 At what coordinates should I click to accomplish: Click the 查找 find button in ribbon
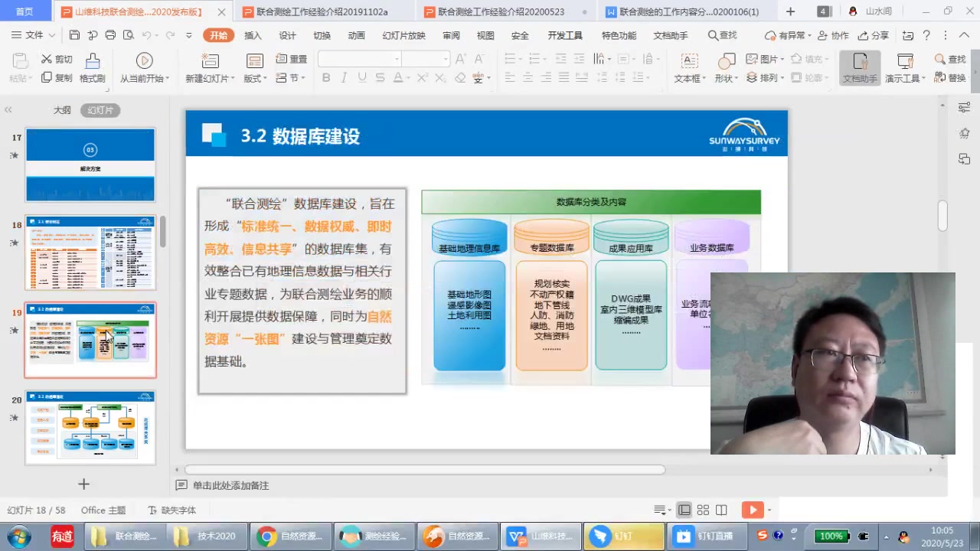pyautogui.click(x=950, y=59)
